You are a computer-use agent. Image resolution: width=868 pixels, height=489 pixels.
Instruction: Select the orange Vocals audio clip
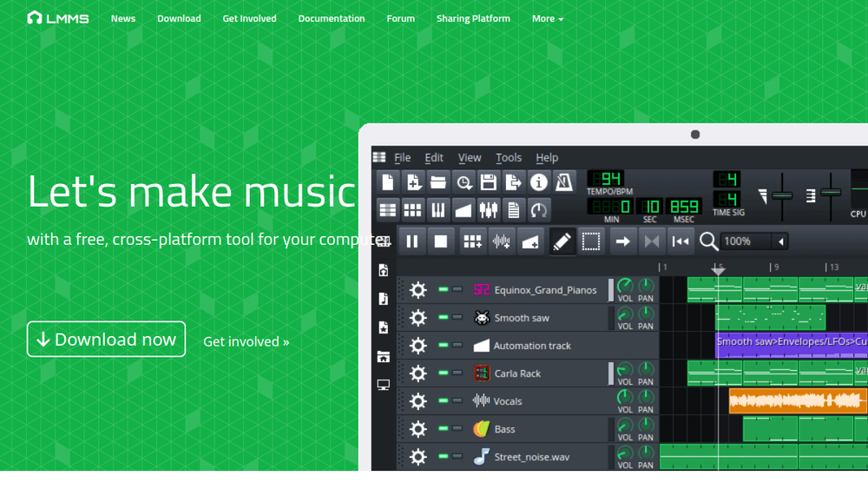pyautogui.click(x=798, y=401)
